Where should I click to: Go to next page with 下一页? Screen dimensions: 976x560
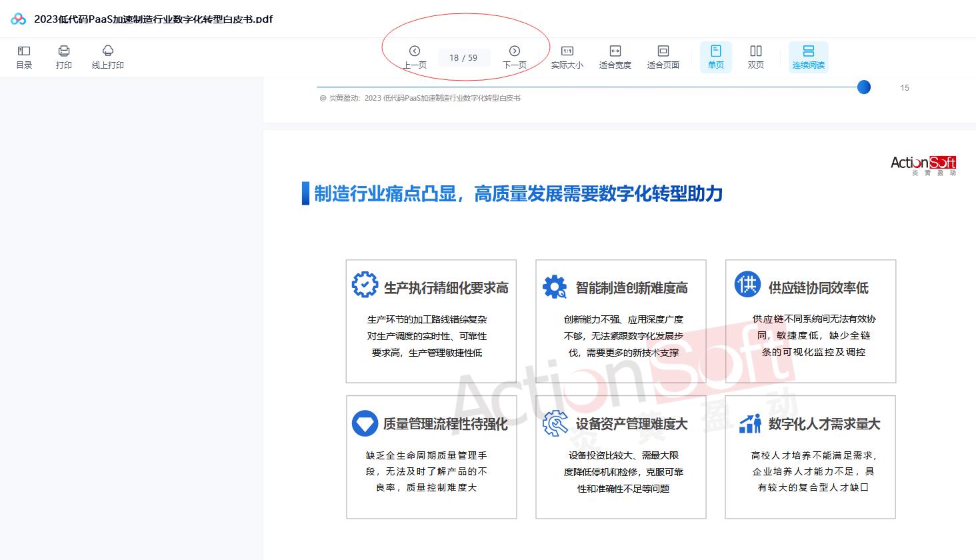click(514, 57)
